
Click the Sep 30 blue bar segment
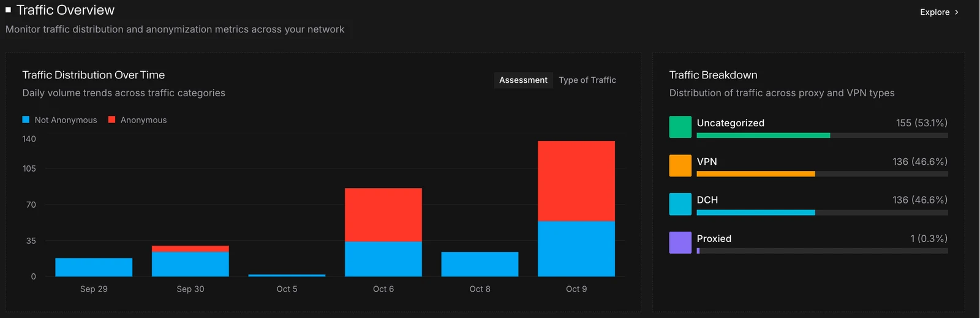[x=190, y=264]
